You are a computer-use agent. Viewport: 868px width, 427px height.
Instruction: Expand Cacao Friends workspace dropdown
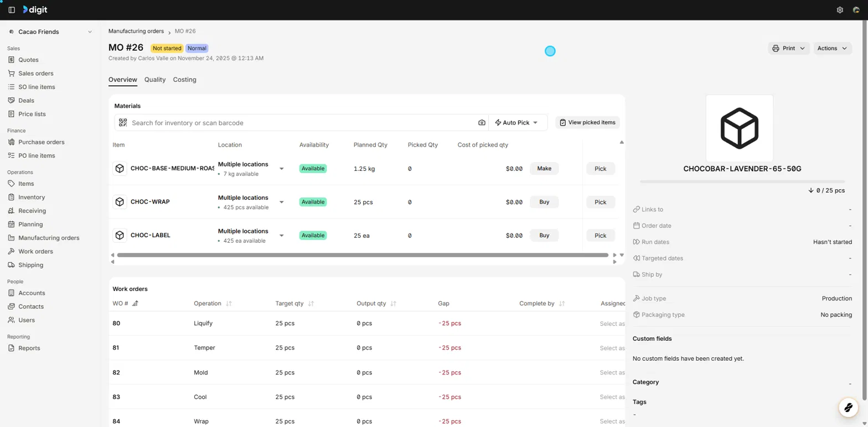pos(90,32)
